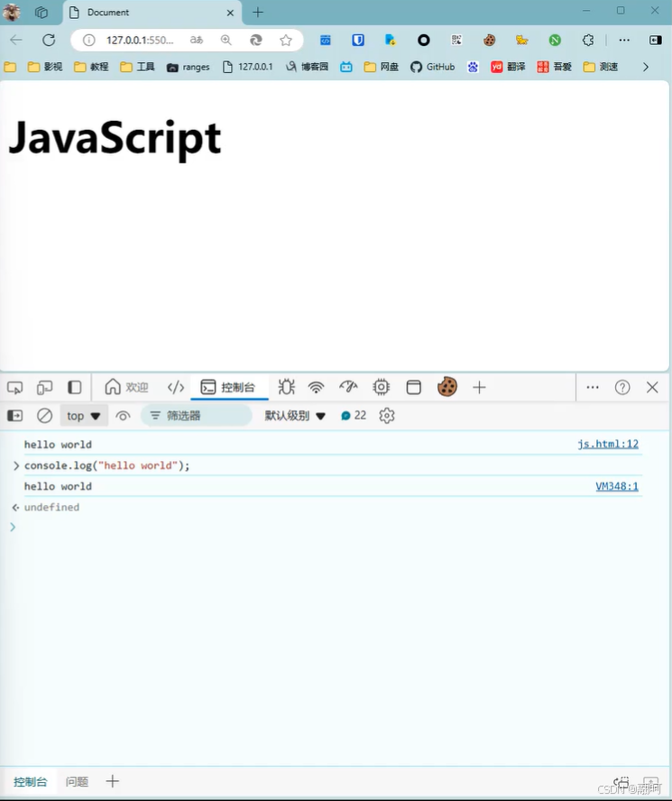The width and height of the screenshot is (672, 801).
Task: Click the QR code extension icon
Action: pos(456,40)
